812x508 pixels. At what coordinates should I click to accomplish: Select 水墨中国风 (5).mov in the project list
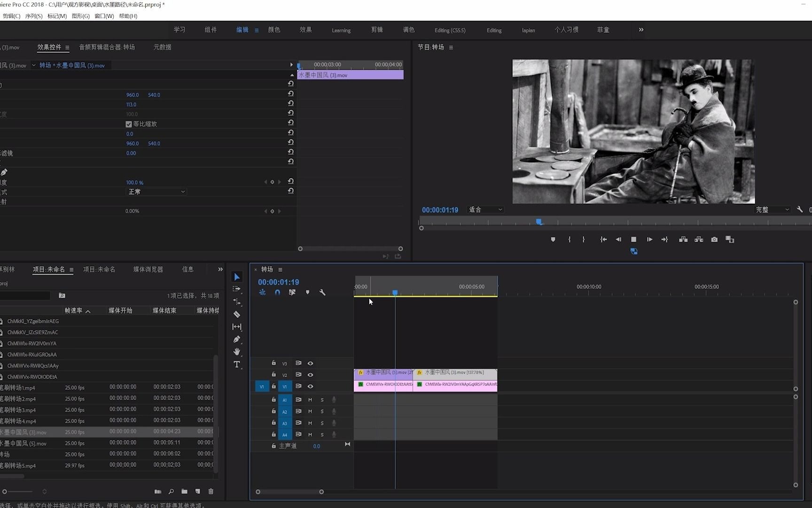coord(23,443)
